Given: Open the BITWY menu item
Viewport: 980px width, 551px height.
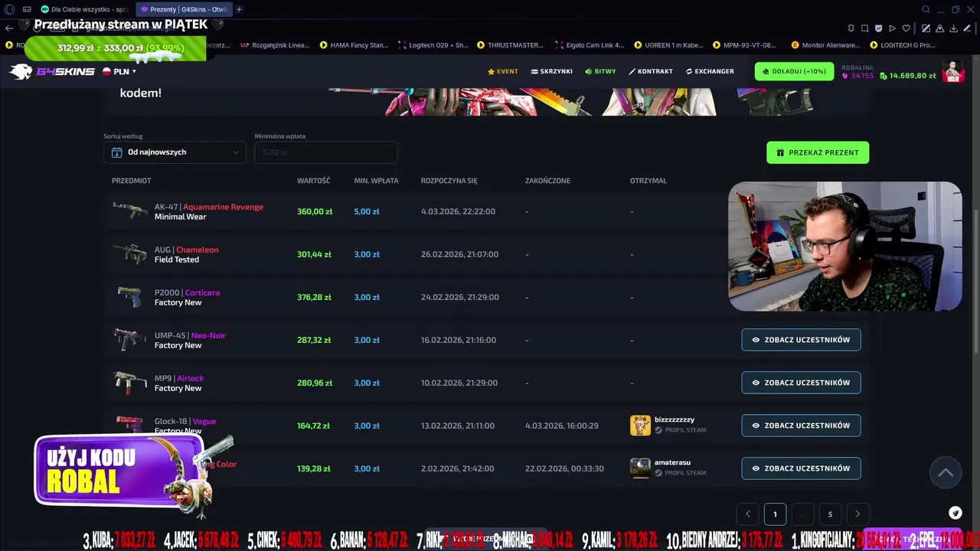Looking at the screenshot, I should pos(600,71).
